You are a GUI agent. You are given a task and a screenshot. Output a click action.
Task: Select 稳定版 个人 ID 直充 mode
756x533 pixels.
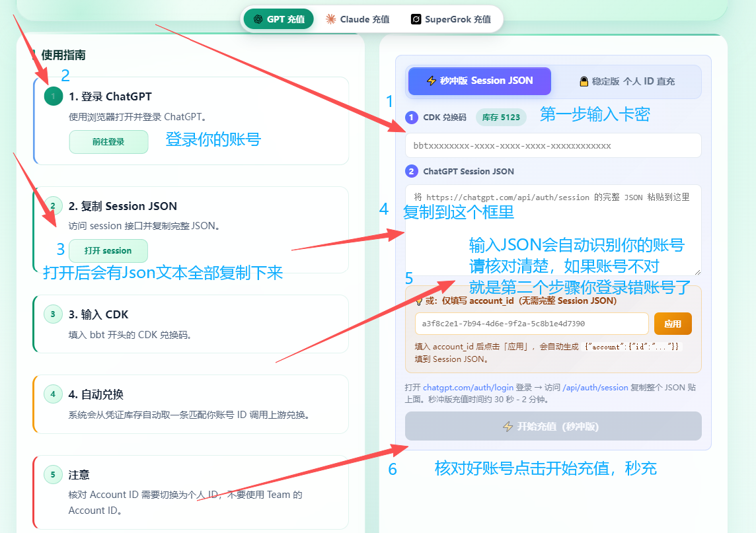coord(626,81)
